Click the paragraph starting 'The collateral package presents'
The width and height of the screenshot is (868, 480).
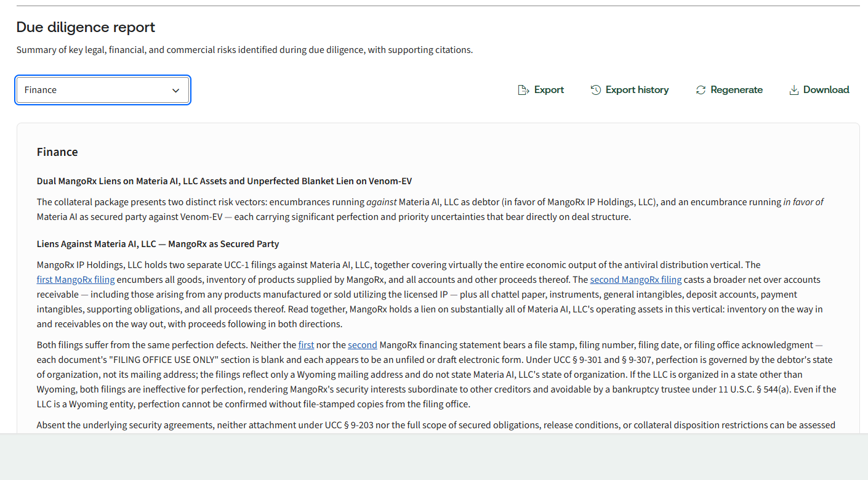[x=430, y=209]
